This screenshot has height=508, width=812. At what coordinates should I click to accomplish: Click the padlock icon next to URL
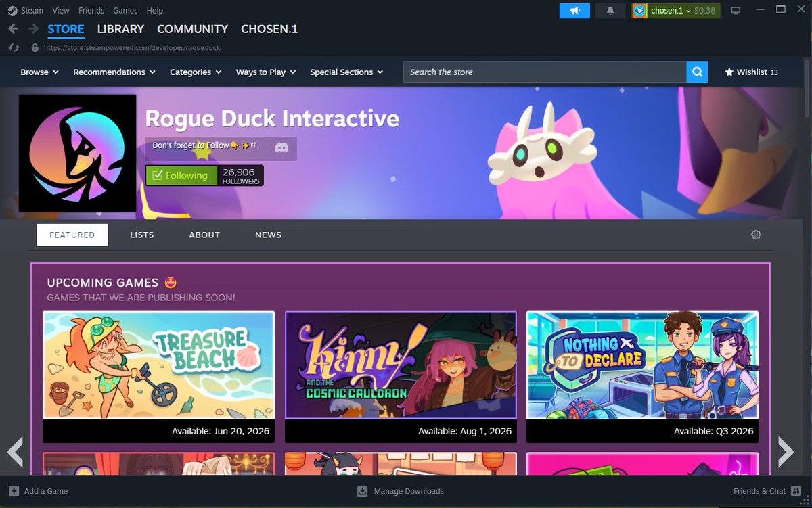point(35,48)
